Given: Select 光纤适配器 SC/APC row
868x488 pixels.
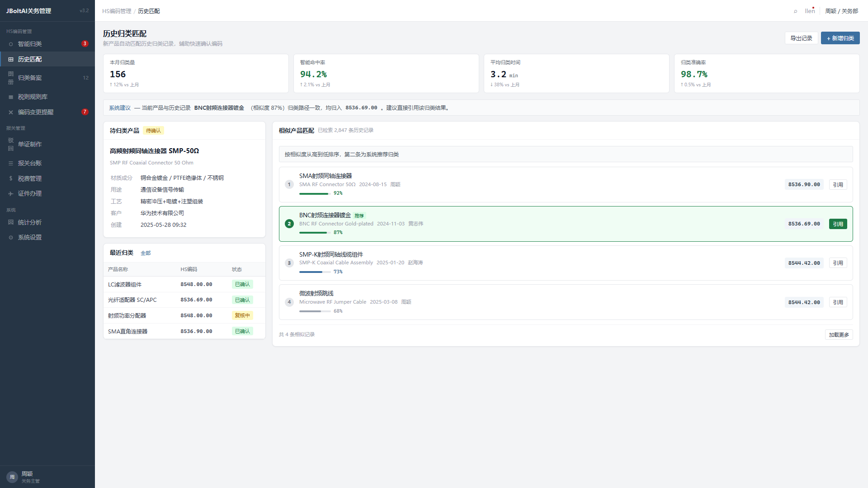Looking at the screenshot, I should 184,300.
